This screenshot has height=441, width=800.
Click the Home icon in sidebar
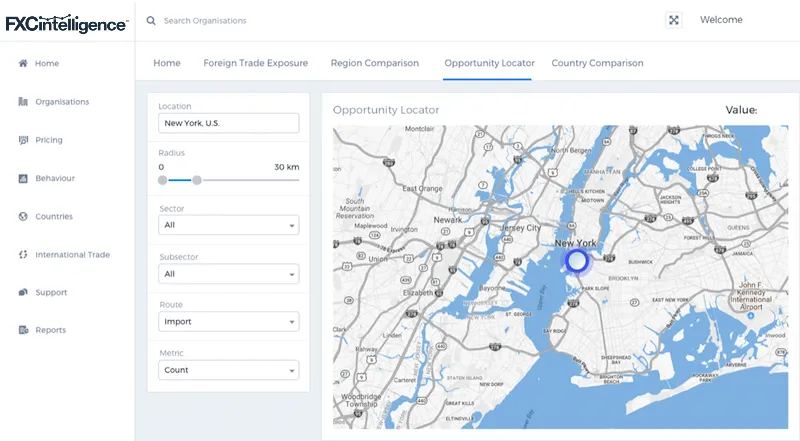coord(23,63)
